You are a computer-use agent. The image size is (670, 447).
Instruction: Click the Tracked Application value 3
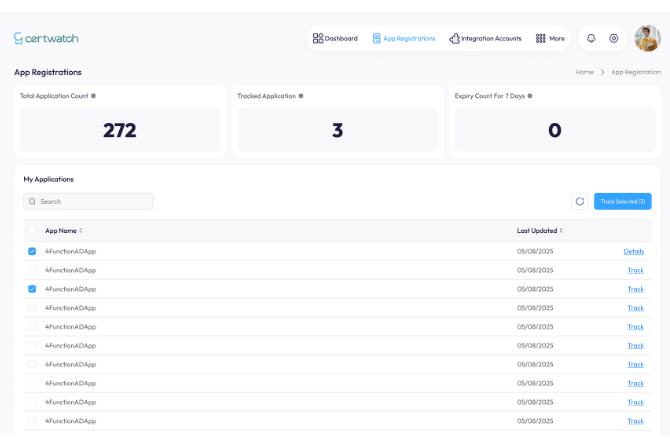(338, 130)
